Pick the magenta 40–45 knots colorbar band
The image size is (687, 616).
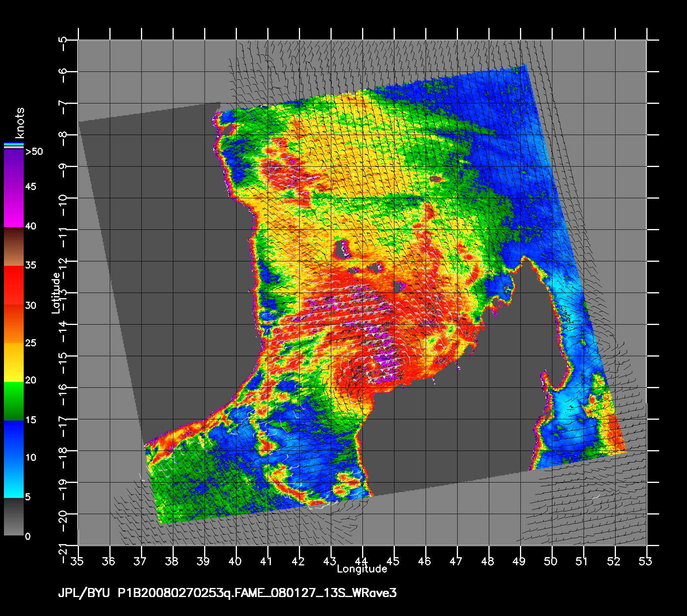(14, 207)
